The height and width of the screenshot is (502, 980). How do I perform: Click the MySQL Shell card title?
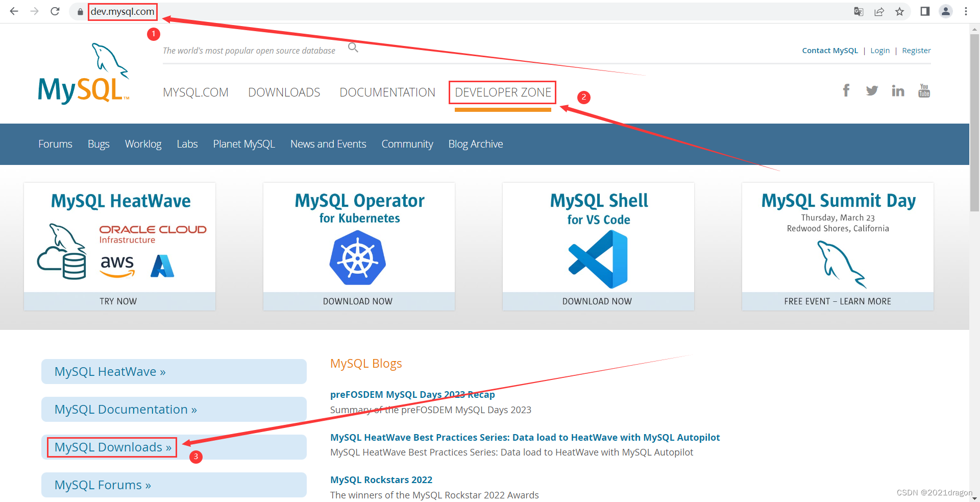pyautogui.click(x=599, y=201)
